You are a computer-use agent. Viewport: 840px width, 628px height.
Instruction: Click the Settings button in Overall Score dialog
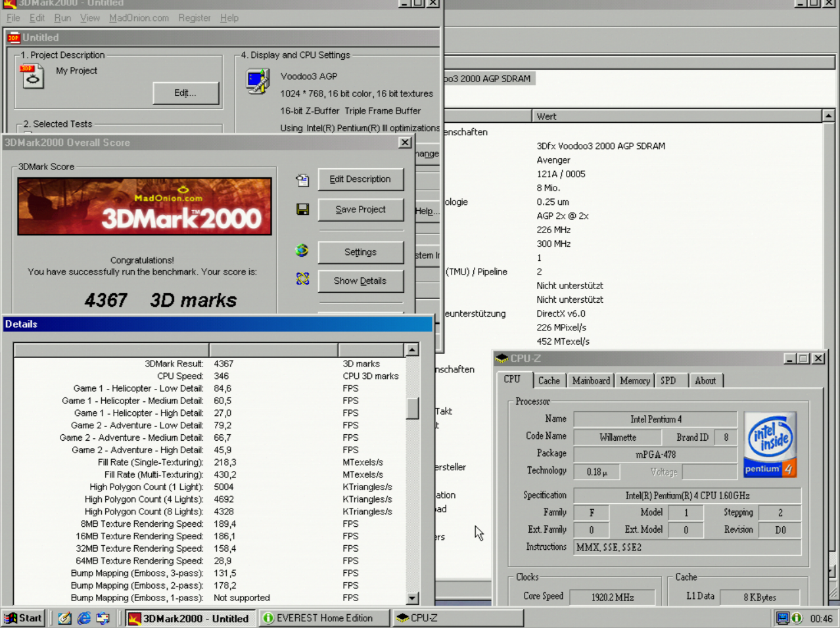(360, 252)
